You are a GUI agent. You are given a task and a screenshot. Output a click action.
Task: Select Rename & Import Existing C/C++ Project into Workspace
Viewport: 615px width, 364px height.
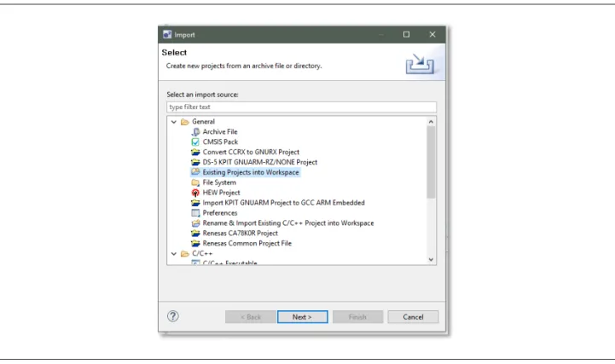click(x=288, y=223)
